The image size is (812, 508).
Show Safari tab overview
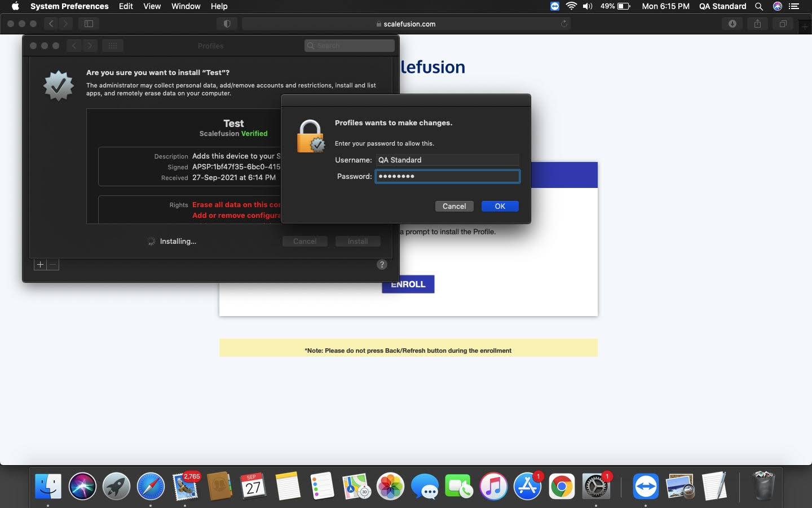pos(783,24)
